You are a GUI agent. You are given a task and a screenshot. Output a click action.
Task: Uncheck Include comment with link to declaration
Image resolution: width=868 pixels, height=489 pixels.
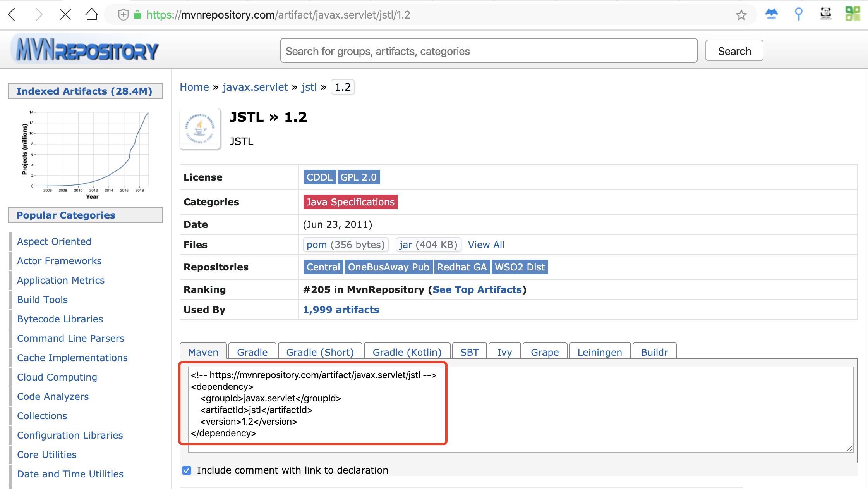(x=187, y=470)
